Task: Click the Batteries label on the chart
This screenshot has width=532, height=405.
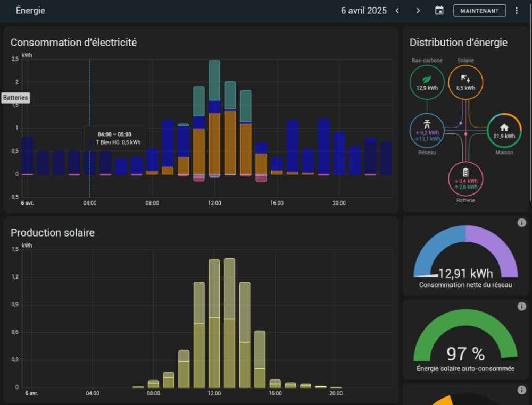Action: pyautogui.click(x=15, y=98)
